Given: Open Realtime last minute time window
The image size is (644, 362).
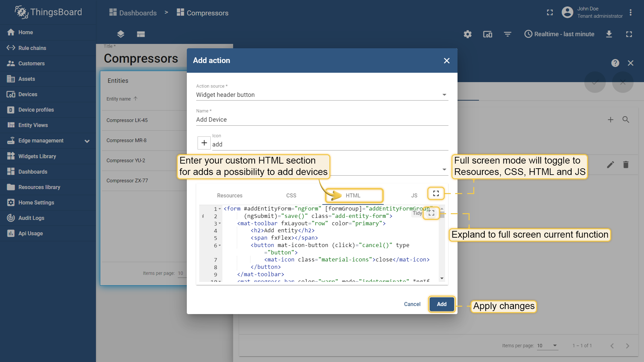Looking at the screenshot, I should (559, 34).
